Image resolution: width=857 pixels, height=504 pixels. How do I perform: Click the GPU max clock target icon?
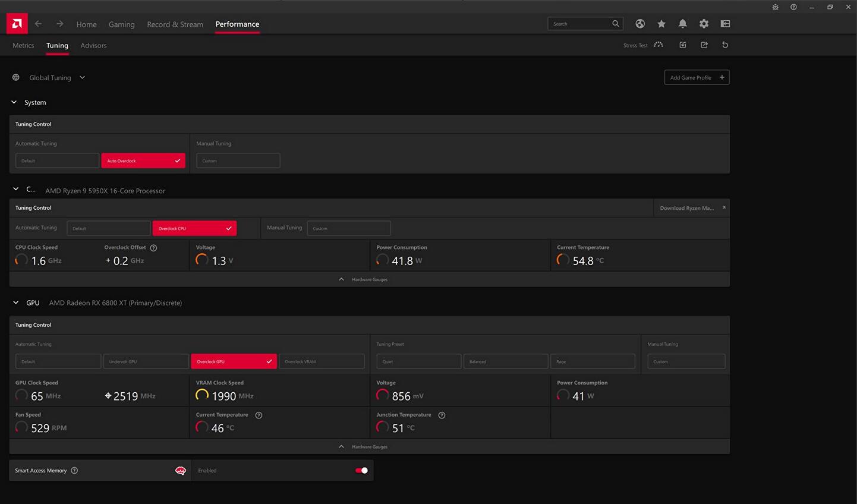108,396
